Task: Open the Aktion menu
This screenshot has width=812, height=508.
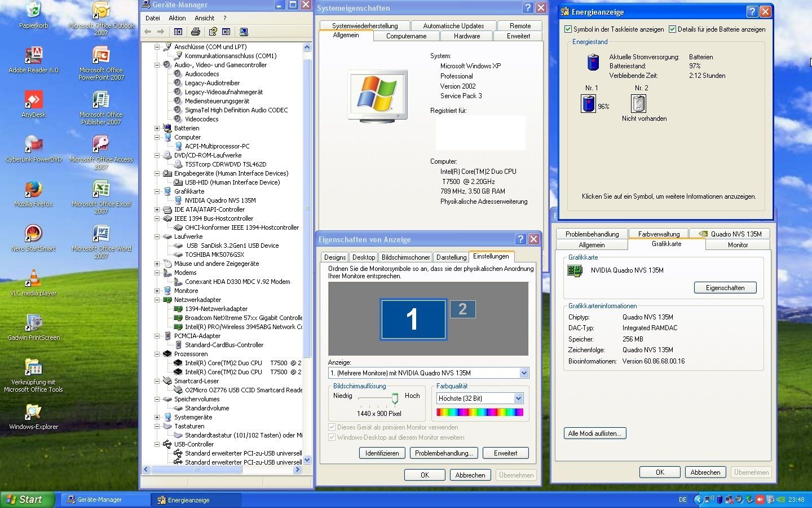Action: pos(177,18)
